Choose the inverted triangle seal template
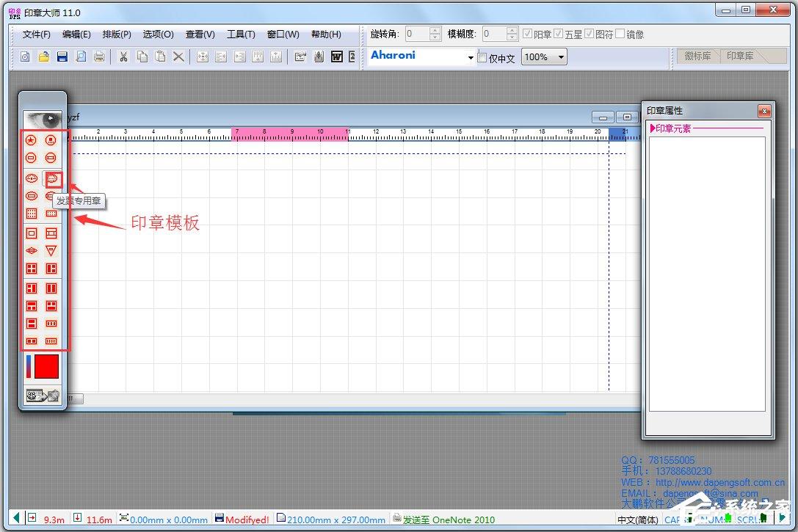Image resolution: width=798 pixels, height=532 pixels. pos(51,251)
